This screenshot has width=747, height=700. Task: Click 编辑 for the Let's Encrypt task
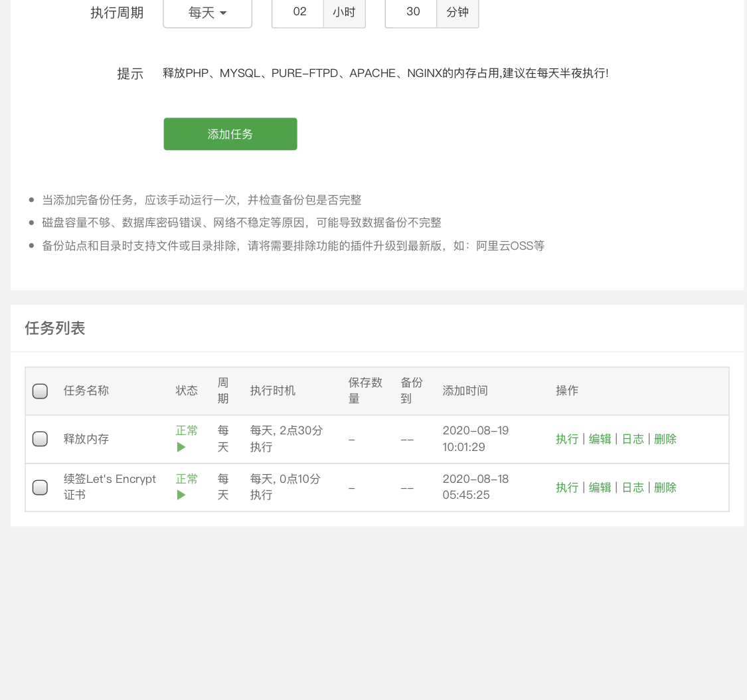[x=600, y=487]
